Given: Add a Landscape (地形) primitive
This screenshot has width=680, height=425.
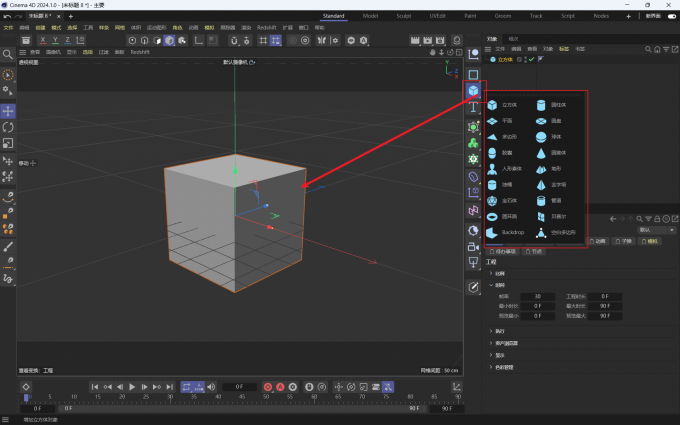Looking at the screenshot, I should [x=549, y=169].
